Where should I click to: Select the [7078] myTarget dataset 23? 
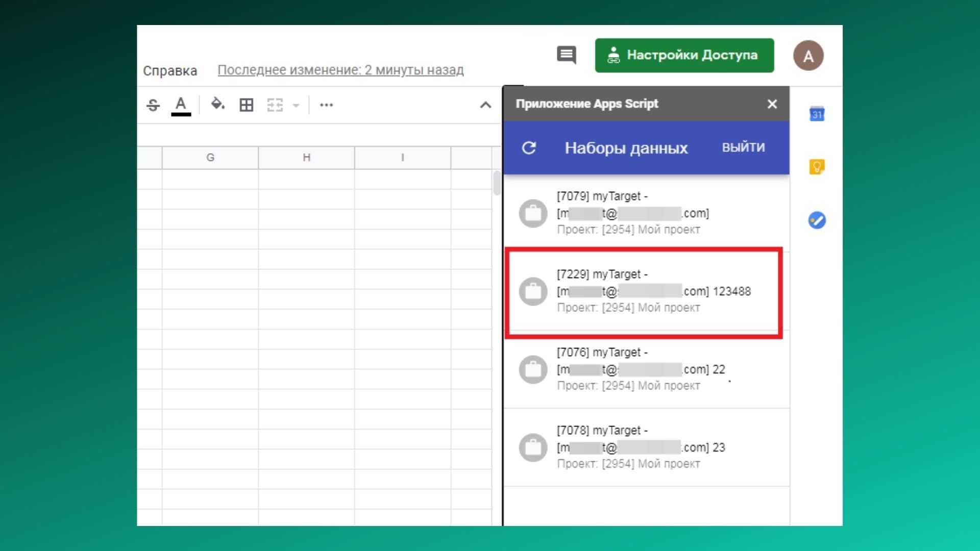[x=647, y=447]
